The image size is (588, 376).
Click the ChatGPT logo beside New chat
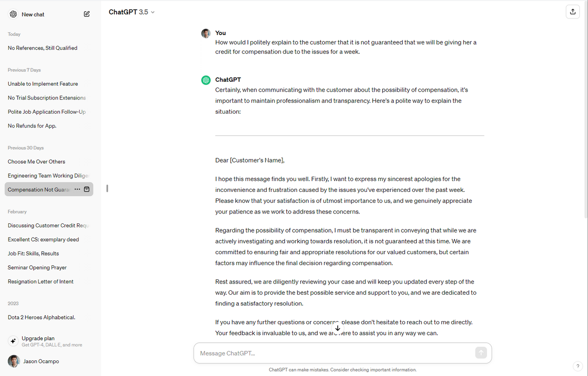(x=13, y=14)
